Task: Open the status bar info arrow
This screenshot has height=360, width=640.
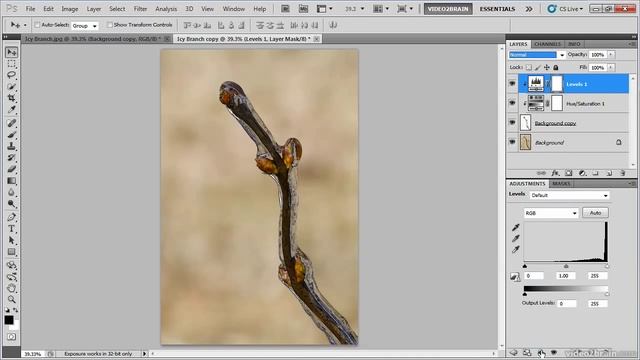Action: point(144,354)
